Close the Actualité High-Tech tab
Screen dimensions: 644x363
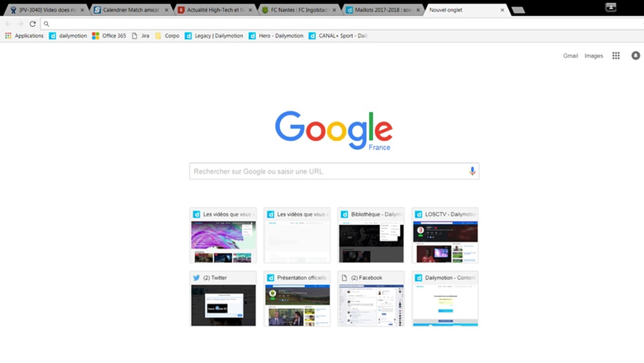(x=250, y=10)
